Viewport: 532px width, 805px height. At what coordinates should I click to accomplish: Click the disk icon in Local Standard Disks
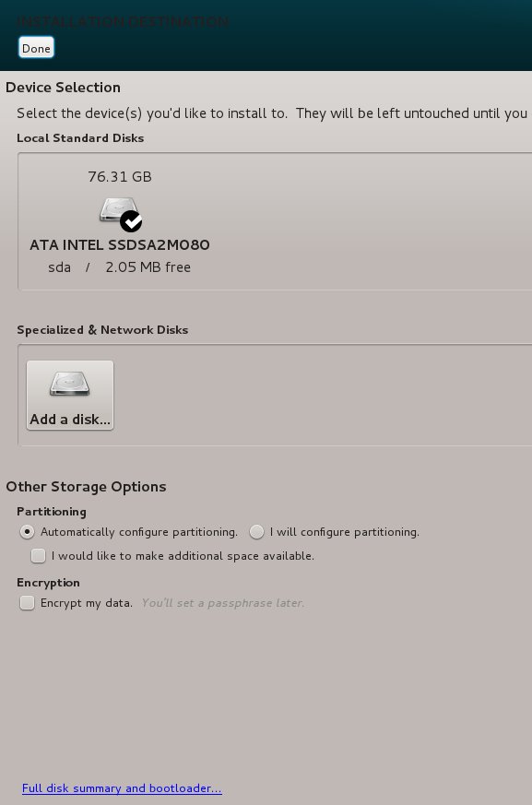pos(117,210)
